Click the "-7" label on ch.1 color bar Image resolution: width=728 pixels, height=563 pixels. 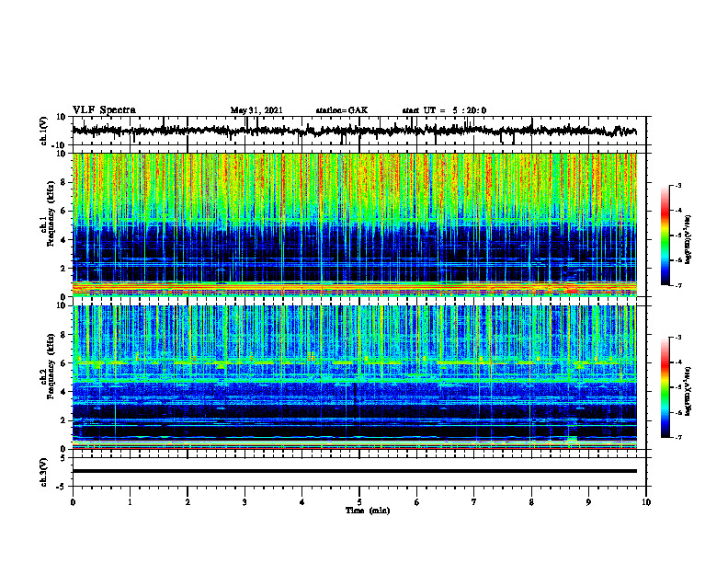point(678,285)
